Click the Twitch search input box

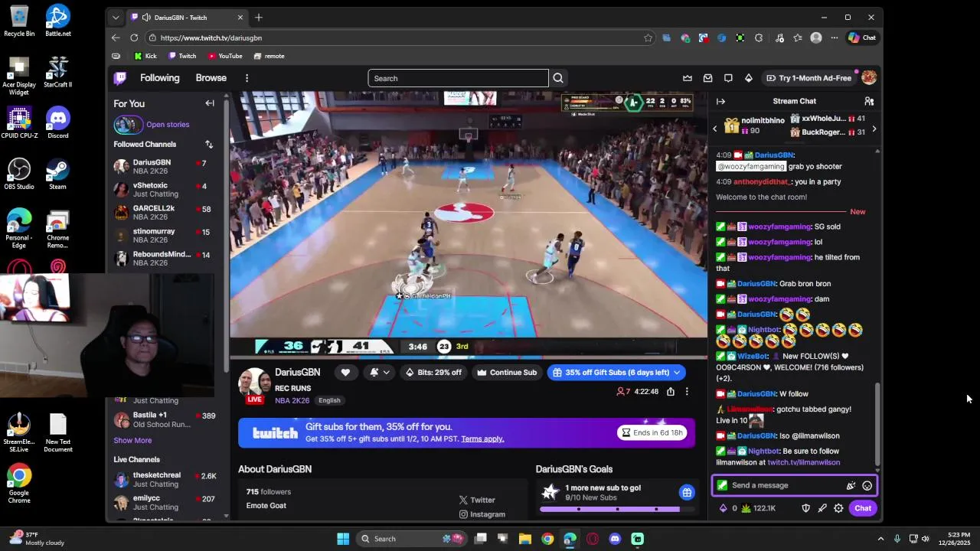click(458, 78)
